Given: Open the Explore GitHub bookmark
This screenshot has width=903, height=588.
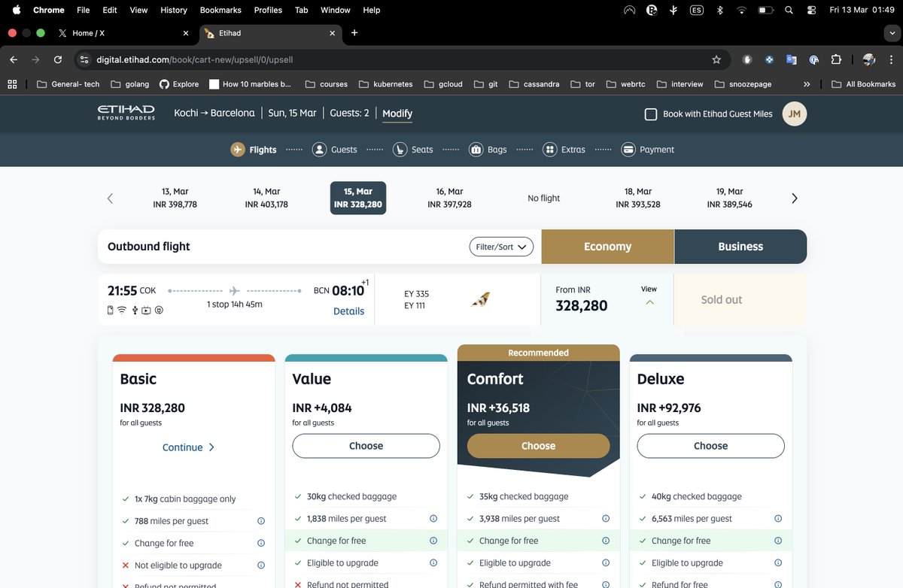Looking at the screenshot, I should pos(179,84).
